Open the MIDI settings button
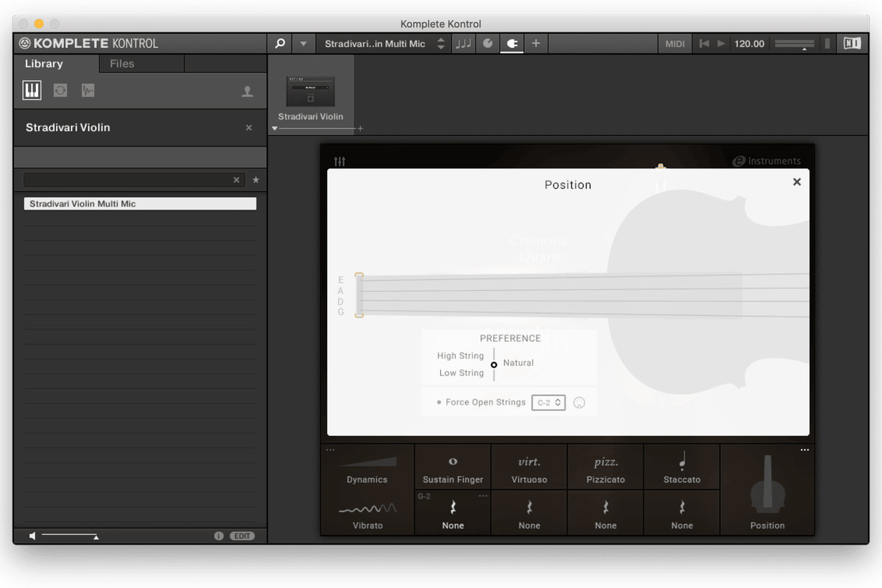The width and height of the screenshot is (882, 588). pyautogui.click(x=675, y=43)
